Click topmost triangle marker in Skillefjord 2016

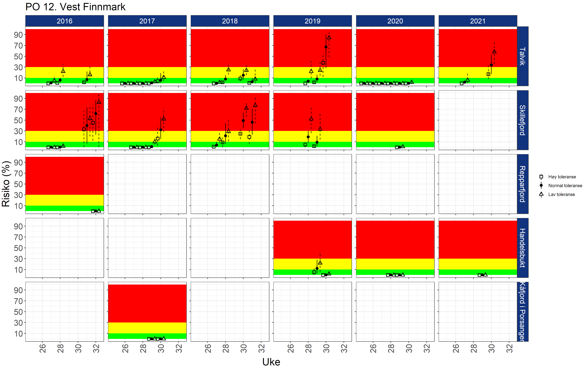99,102
